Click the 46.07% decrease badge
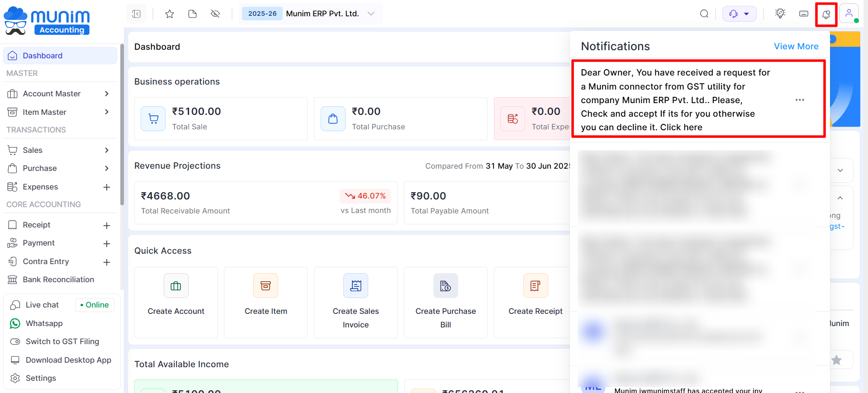 coord(365,196)
